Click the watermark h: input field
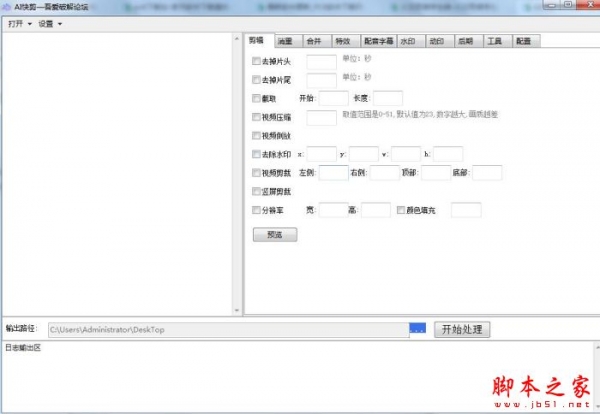The height and width of the screenshot is (414, 600). coord(448,154)
